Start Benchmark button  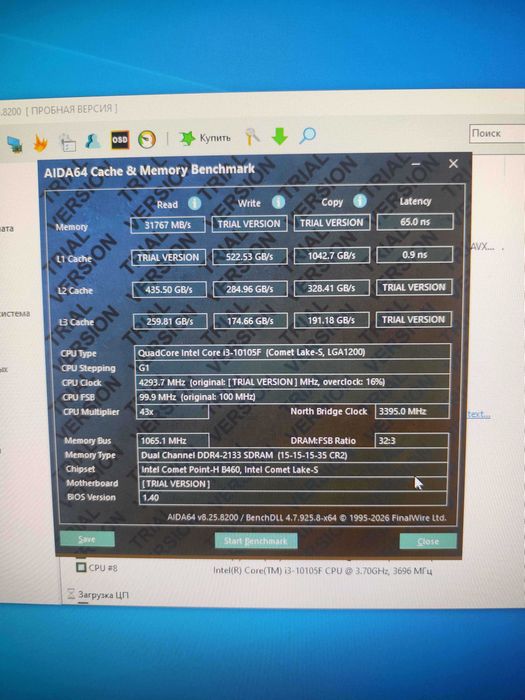(256, 541)
